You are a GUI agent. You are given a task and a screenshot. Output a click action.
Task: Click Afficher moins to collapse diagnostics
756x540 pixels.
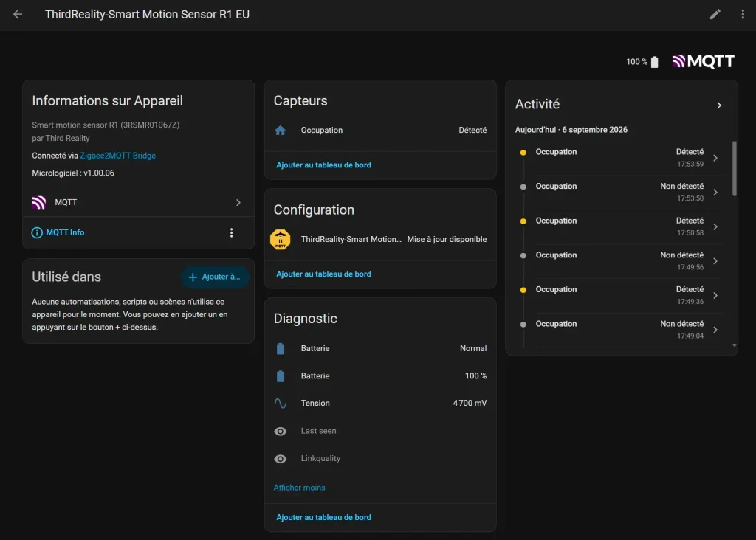click(300, 488)
